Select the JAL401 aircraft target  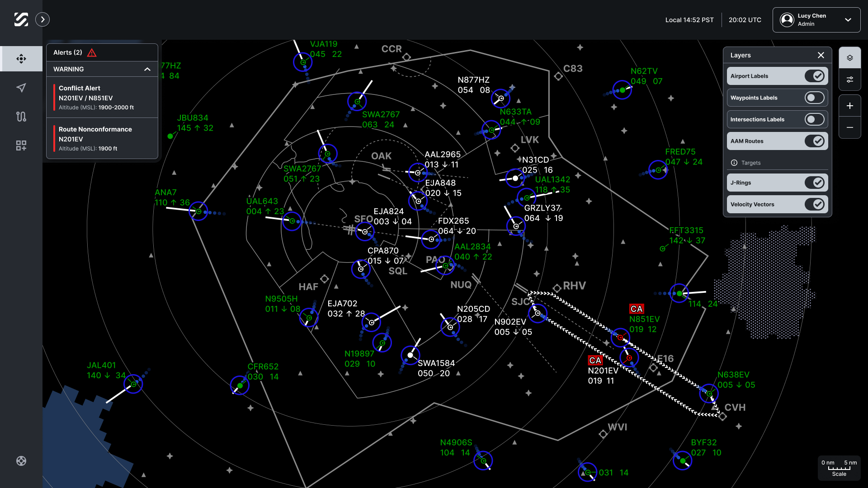133,384
